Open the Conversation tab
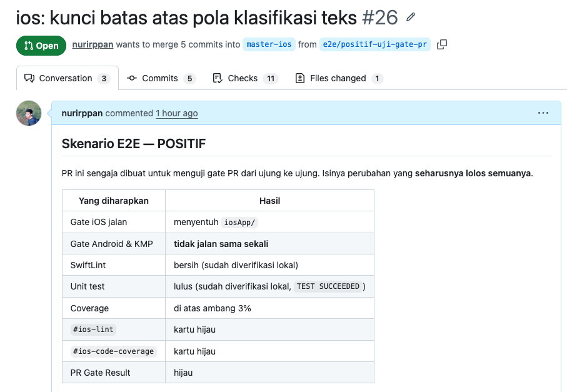 pyautogui.click(x=68, y=78)
